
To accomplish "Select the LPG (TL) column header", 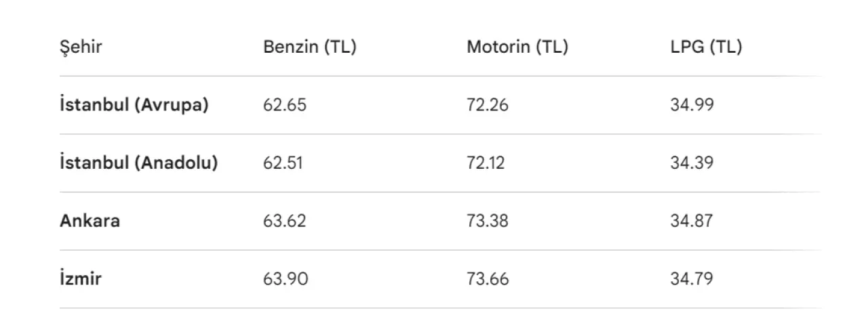I will [705, 48].
